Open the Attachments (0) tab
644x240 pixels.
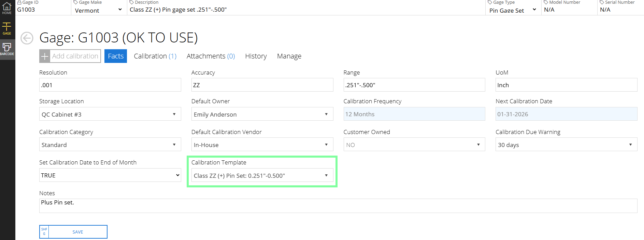[x=211, y=56]
